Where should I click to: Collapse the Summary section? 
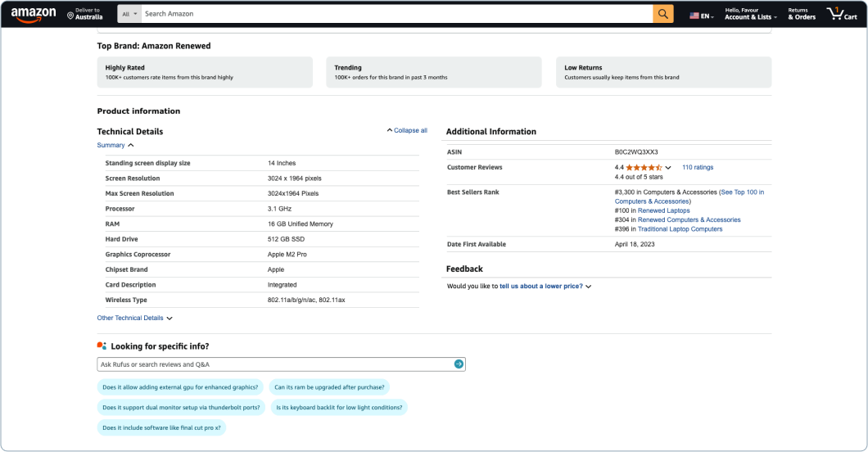[x=115, y=146]
